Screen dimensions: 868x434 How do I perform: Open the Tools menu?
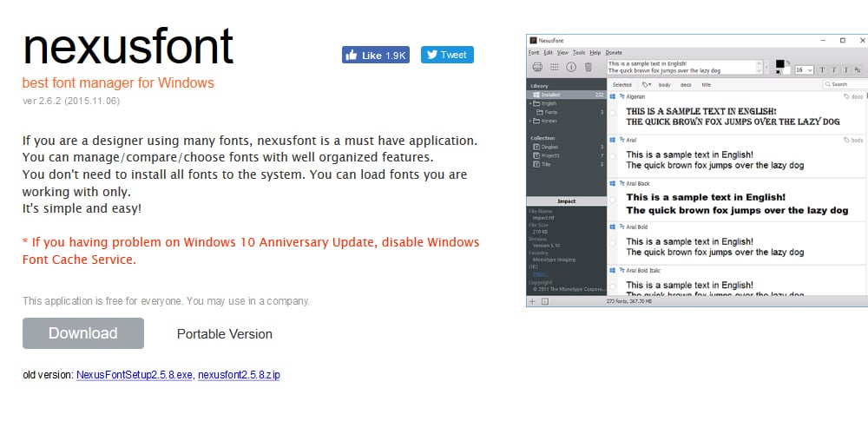(579, 53)
